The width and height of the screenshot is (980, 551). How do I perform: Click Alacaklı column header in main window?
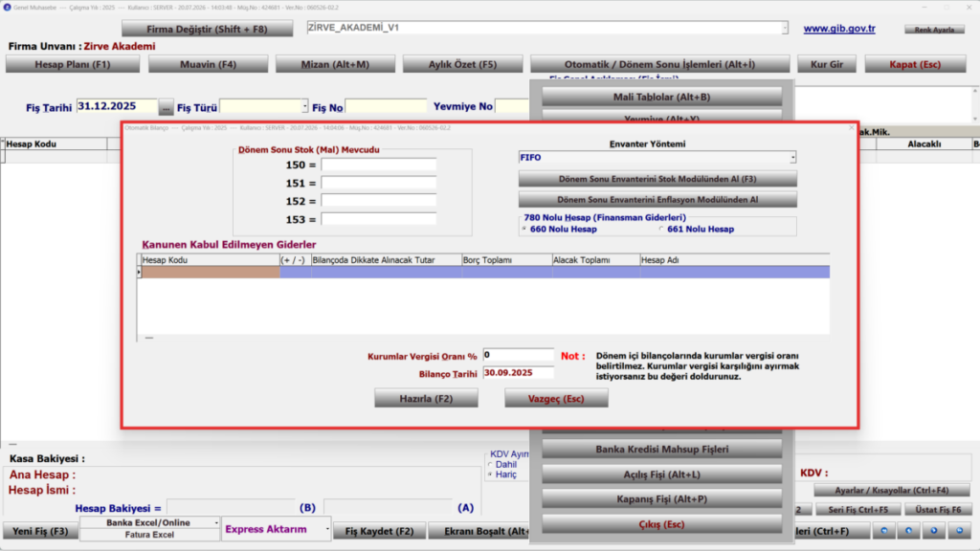coord(924,144)
